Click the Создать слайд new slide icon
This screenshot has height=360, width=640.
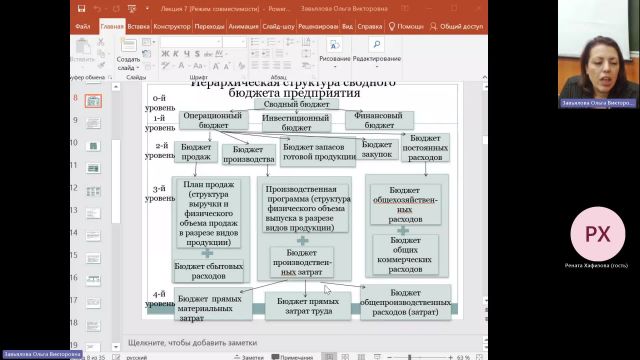[x=129, y=45]
